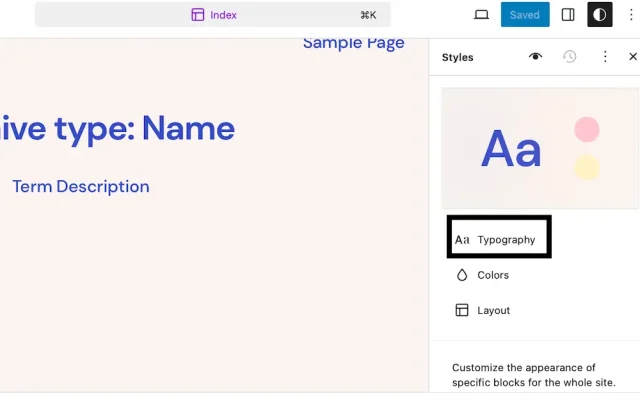Select the archive type Name heading
This screenshot has width=640, height=401.
click(118, 128)
